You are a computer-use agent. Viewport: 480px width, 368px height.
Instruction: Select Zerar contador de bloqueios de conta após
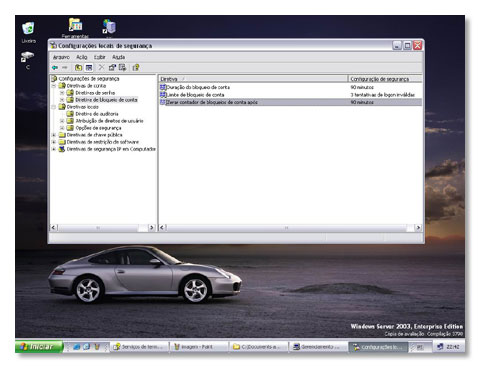click(290, 102)
